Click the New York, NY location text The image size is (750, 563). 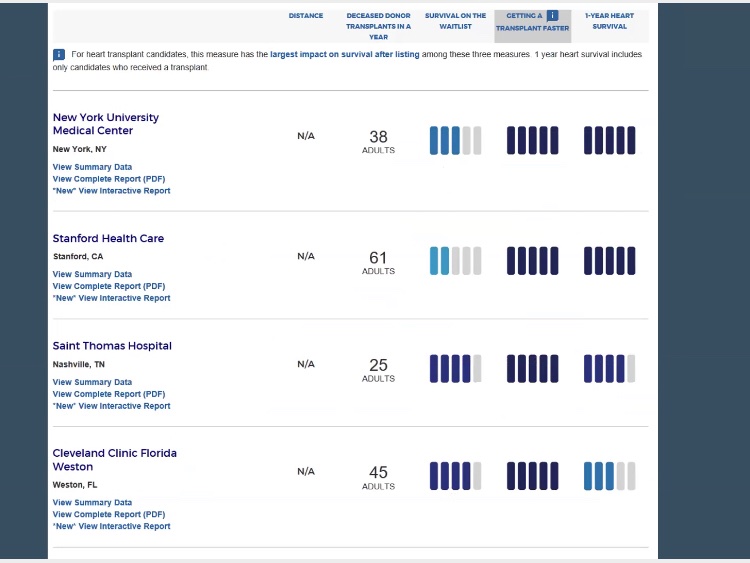click(x=79, y=149)
